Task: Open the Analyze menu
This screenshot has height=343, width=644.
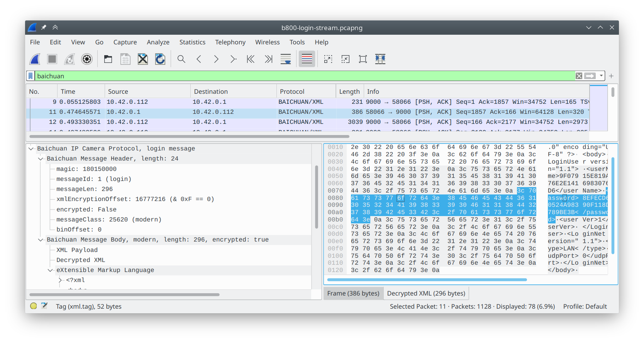Action: pos(158,42)
